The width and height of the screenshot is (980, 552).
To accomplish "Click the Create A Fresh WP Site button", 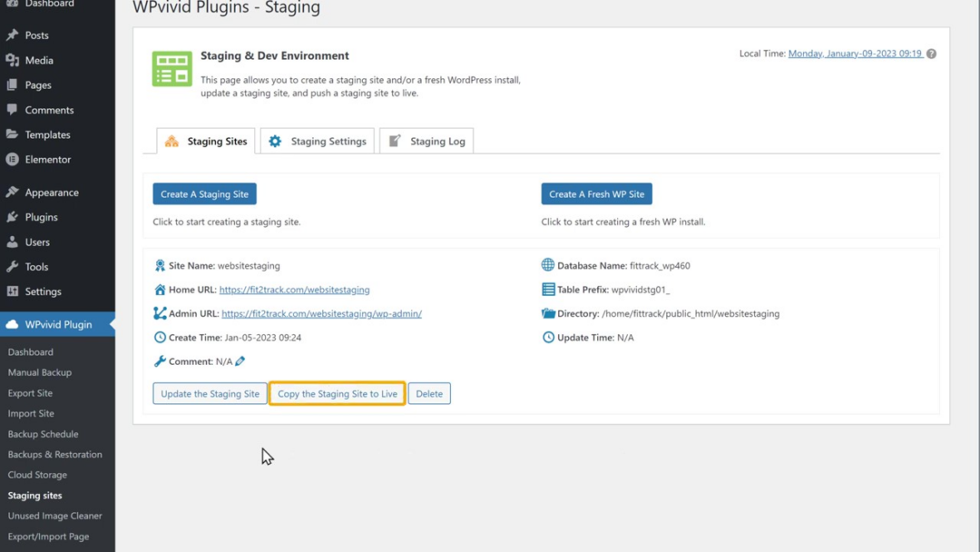I will click(596, 193).
